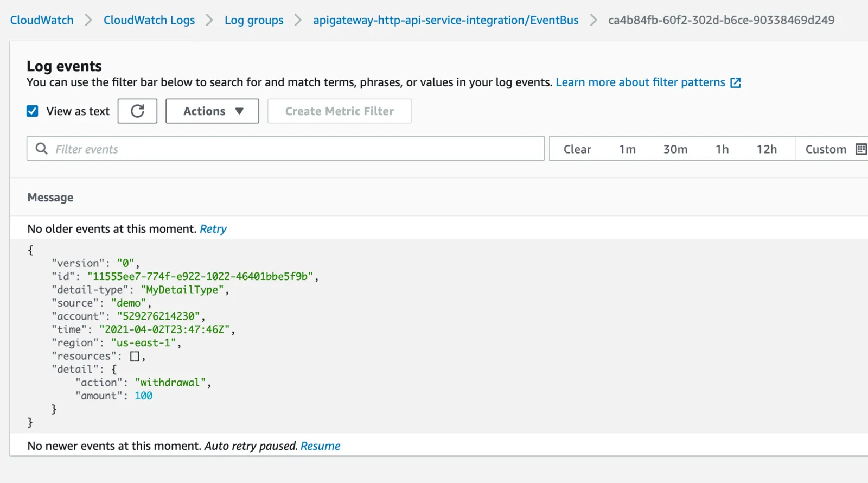The height and width of the screenshot is (483, 868).
Task: Select the 30m time range
Action: pos(675,149)
